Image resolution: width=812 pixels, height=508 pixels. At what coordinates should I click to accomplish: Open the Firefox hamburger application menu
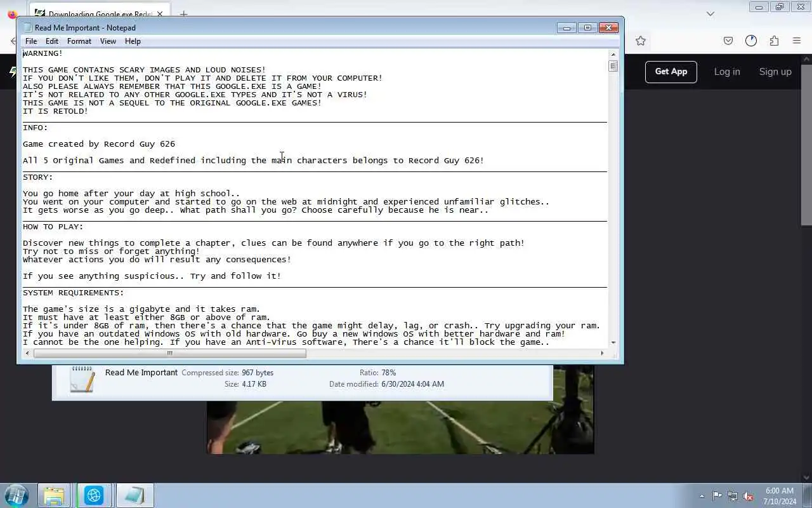(x=797, y=41)
